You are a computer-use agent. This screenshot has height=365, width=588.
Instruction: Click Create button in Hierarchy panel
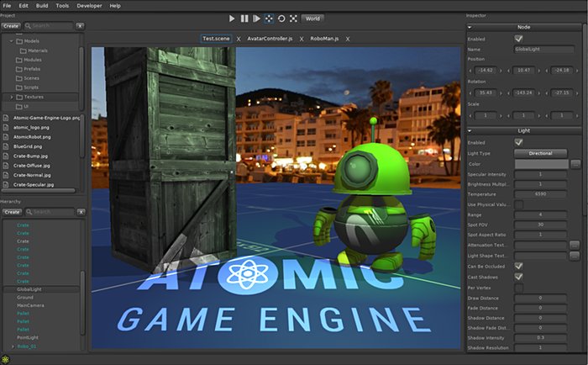(x=12, y=212)
